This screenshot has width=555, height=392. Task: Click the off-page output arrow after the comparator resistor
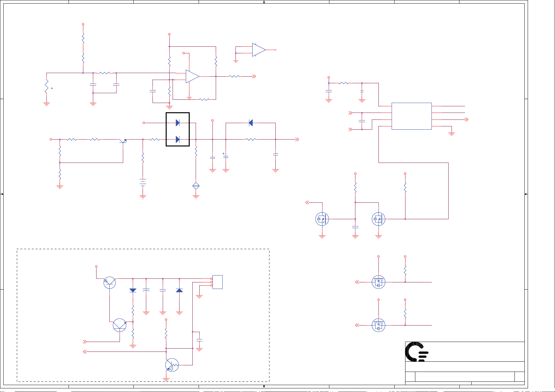[x=254, y=76]
